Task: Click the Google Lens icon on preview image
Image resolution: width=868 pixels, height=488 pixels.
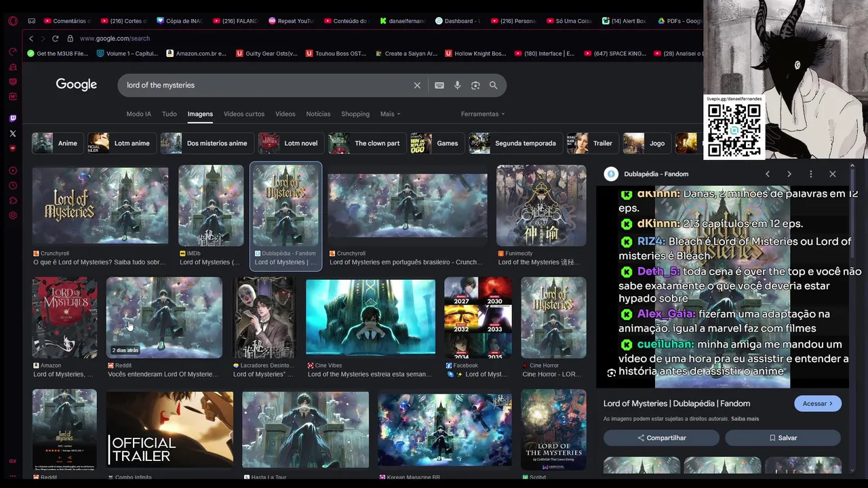Action: (612, 373)
